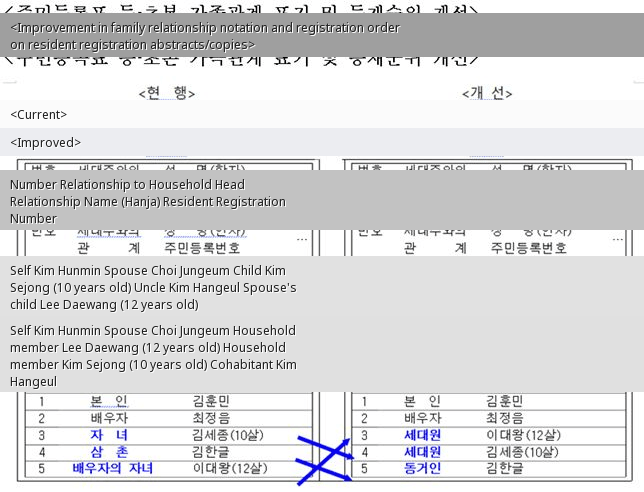Screen dimensions: 644x492
Task: Click the <현 행> heading above the left table
Action: (167, 93)
